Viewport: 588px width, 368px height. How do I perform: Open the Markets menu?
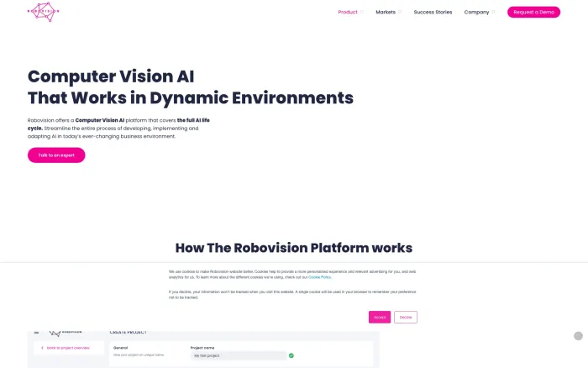point(386,12)
